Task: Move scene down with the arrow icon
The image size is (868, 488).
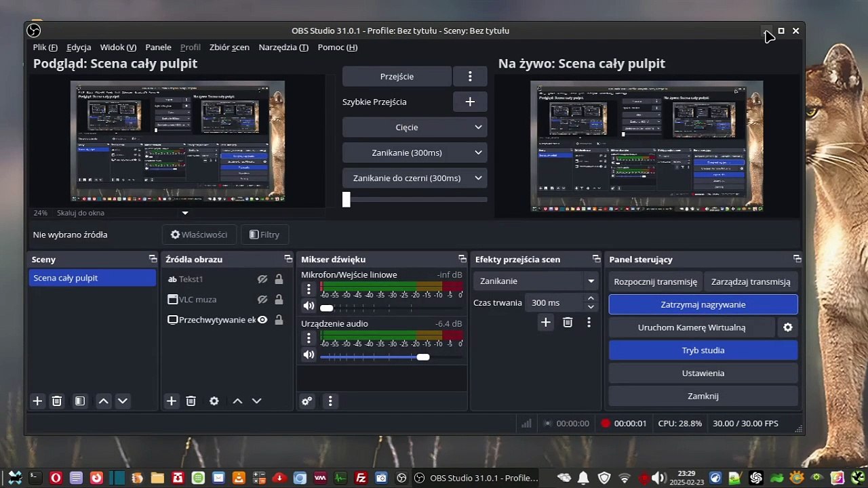Action: click(x=123, y=401)
